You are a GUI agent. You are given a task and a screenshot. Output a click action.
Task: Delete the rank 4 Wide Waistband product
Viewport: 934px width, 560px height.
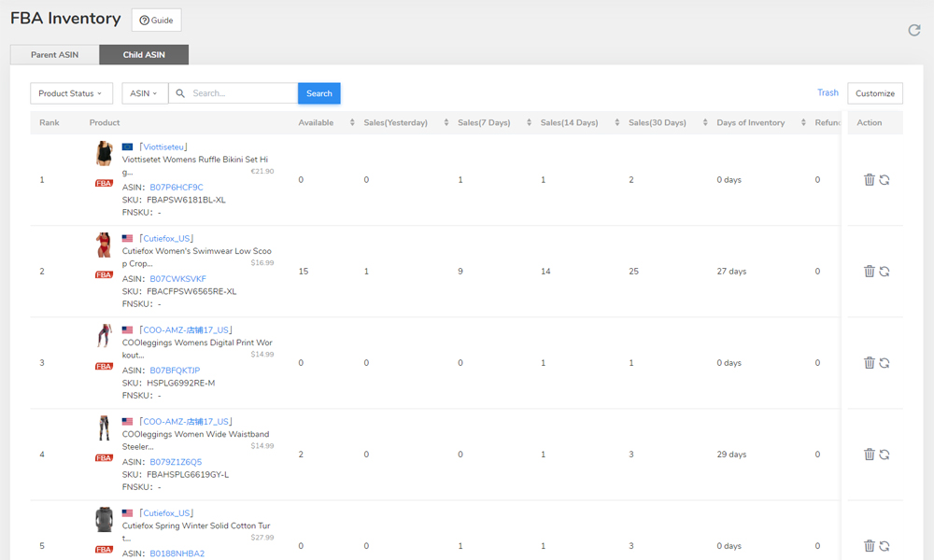pos(869,455)
